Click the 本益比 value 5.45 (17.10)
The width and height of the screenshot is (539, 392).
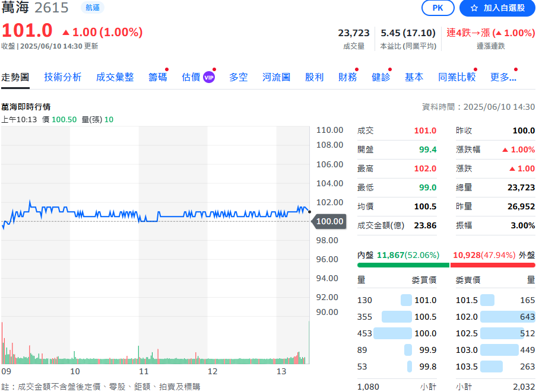408,33
